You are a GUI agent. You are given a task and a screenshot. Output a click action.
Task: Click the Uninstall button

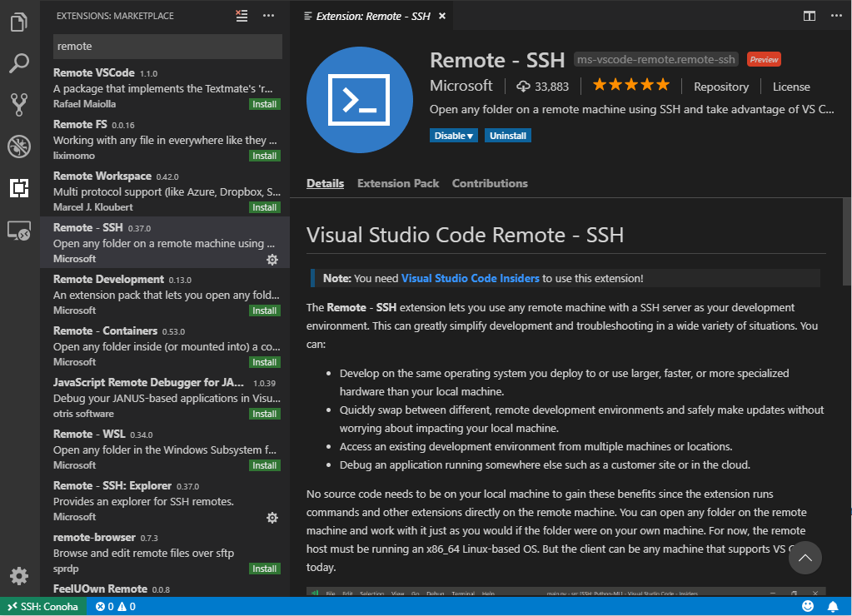pyautogui.click(x=508, y=136)
